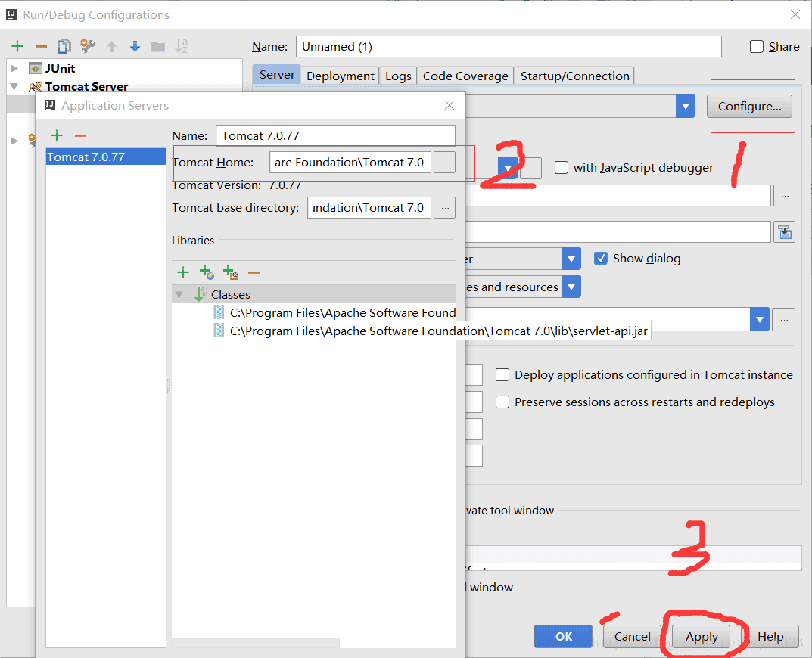The image size is (812, 658).
Task: Close the Run/Debug Configurations window
Action: point(795,14)
